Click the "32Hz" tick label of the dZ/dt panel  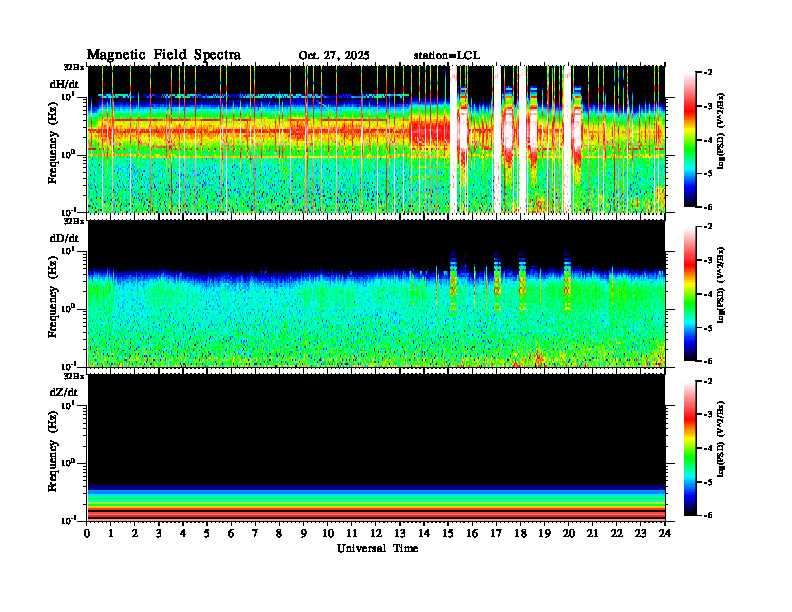(x=74, y=376)
